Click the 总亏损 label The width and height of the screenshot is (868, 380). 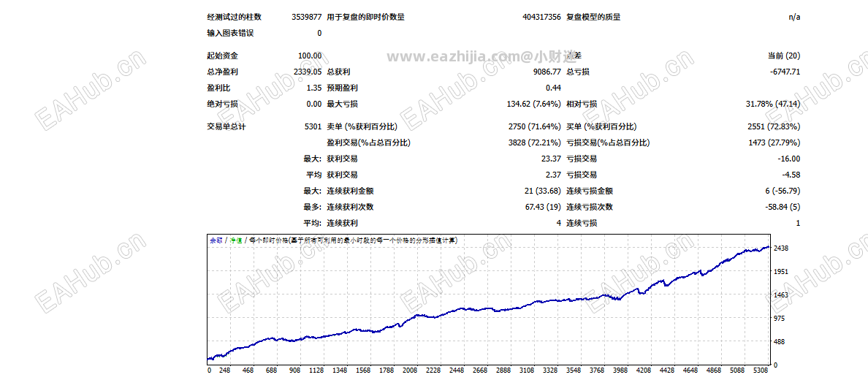point(578,72)
